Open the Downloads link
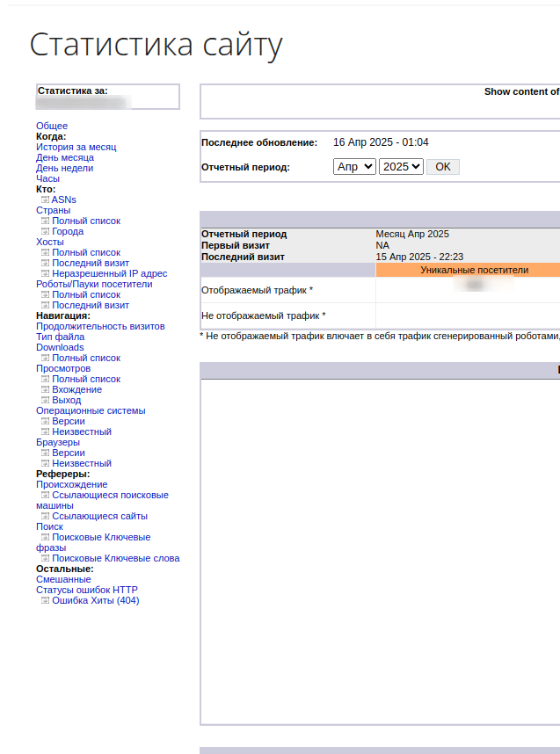Viewport: 560px width, 754px height. [x=60, y=348]
